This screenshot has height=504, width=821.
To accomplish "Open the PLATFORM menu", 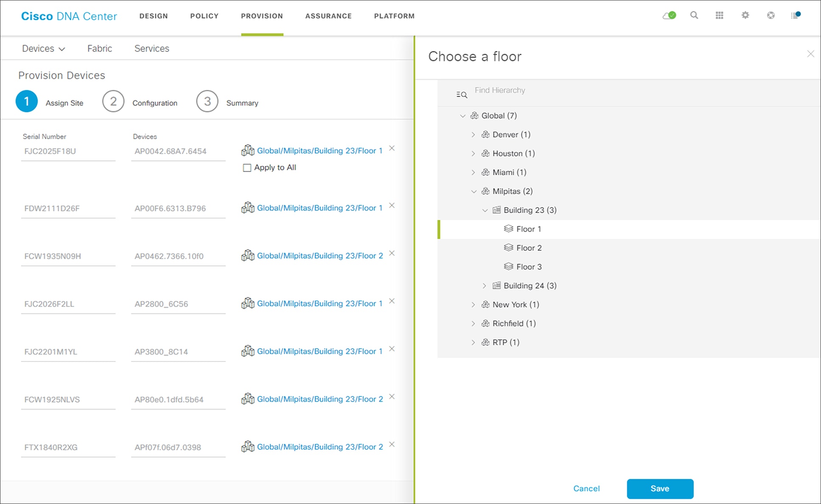I will (394, 16).
